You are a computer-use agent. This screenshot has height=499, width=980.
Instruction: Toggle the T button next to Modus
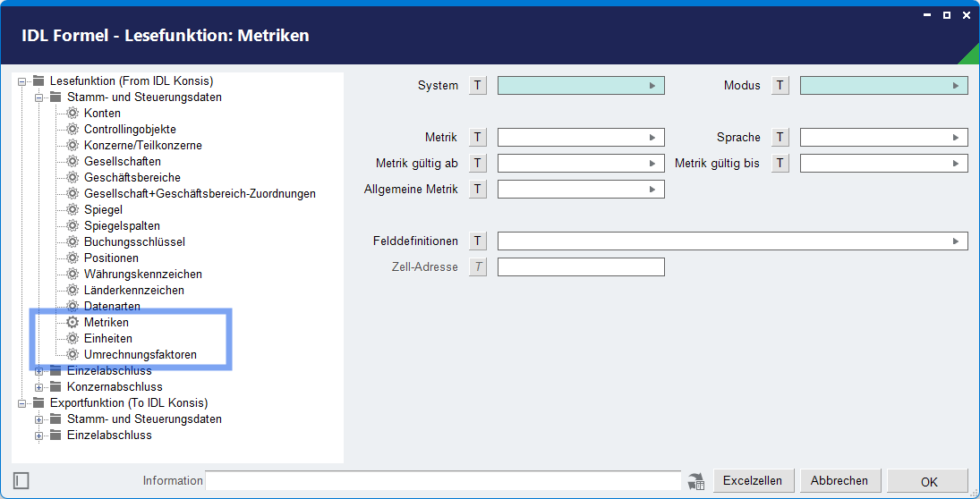(x=780, y=86)
